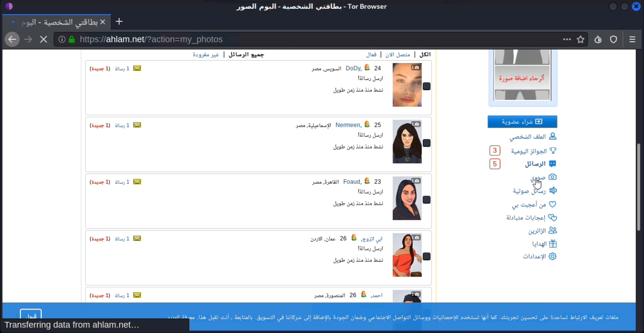Select the unread filter (غير مقروءة)
This screenshot has height=333, width=644.
click(206, 55)
